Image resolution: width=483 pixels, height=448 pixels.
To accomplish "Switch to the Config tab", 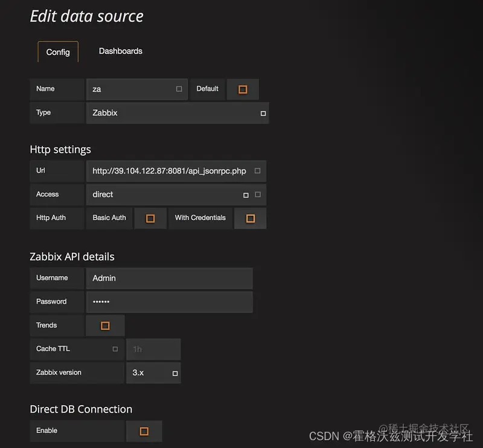I will point(58,52).
